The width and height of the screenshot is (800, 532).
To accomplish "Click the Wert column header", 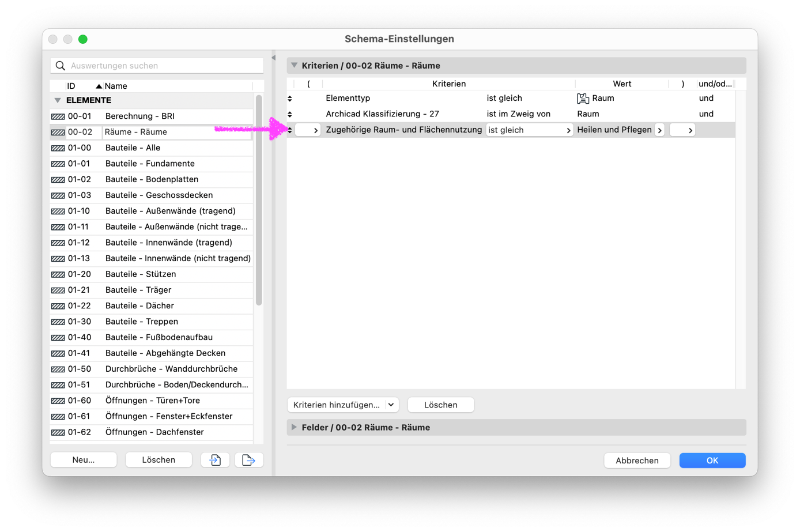I will [622, 84].
